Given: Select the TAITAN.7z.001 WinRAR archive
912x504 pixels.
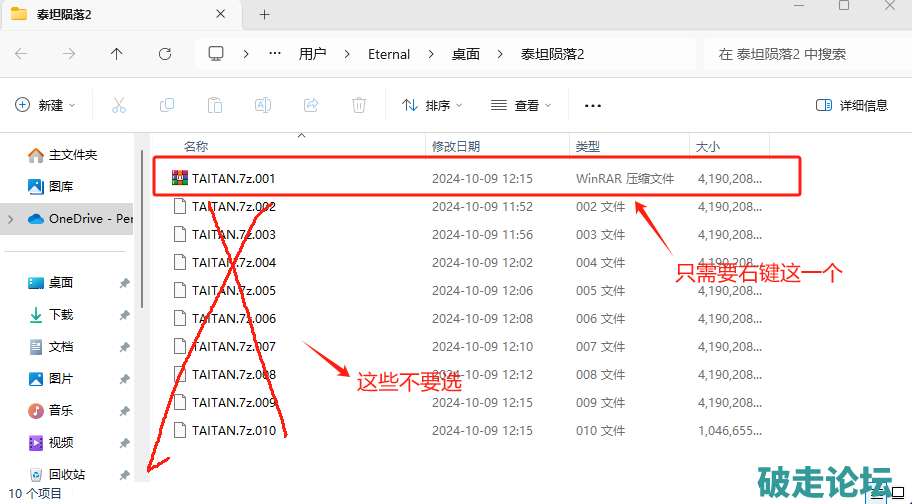Looking at the screenshot, I should [x=233, y=179].
